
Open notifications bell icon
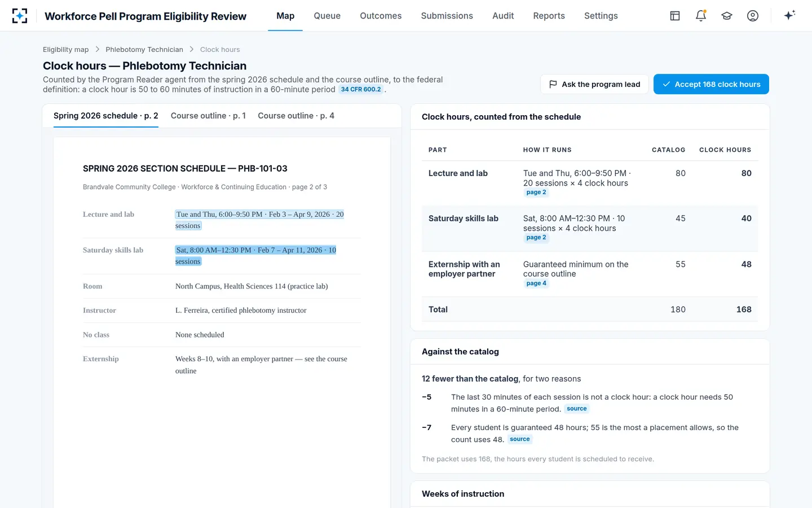tap(701, 16)
